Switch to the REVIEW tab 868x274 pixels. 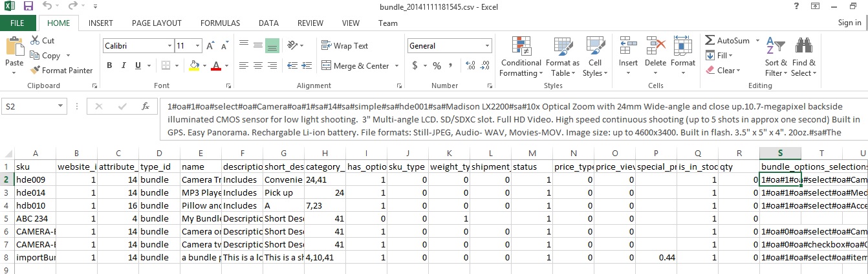coord(310,23)
